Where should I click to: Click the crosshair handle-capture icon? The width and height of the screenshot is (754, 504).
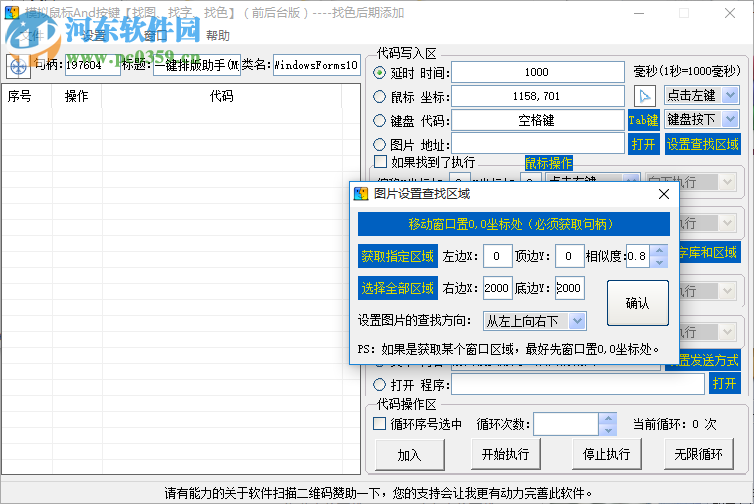(18, 66)
